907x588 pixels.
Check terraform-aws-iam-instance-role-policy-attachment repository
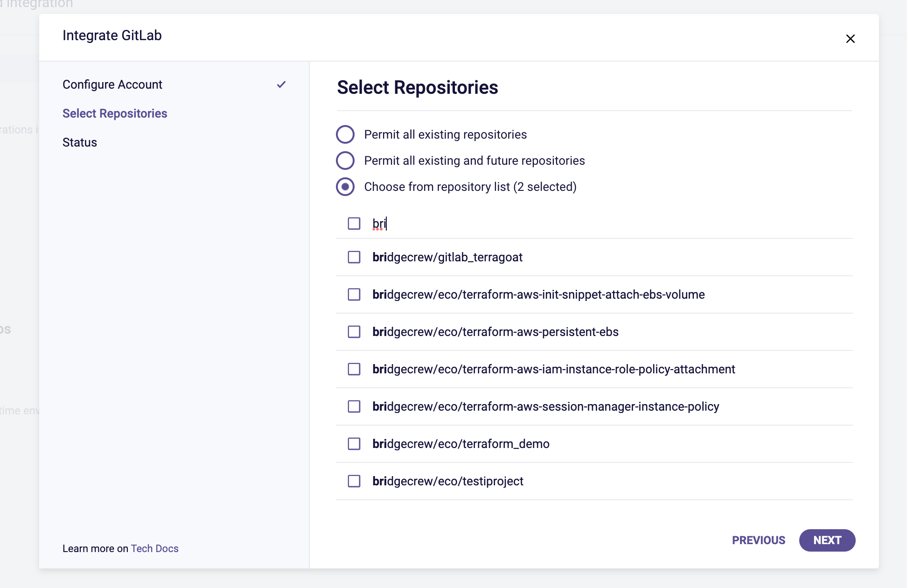click(x=354, y=369)
